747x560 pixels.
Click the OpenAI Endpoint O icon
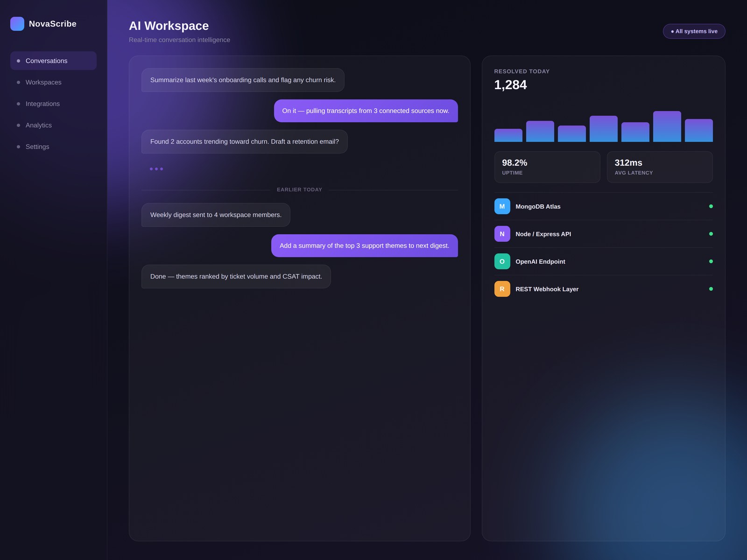[502, 261]
